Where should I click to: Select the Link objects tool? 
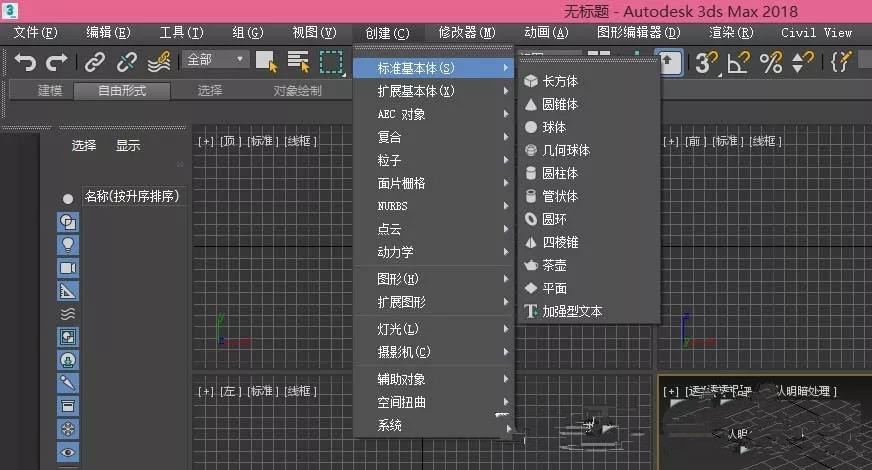click(95, 62)
